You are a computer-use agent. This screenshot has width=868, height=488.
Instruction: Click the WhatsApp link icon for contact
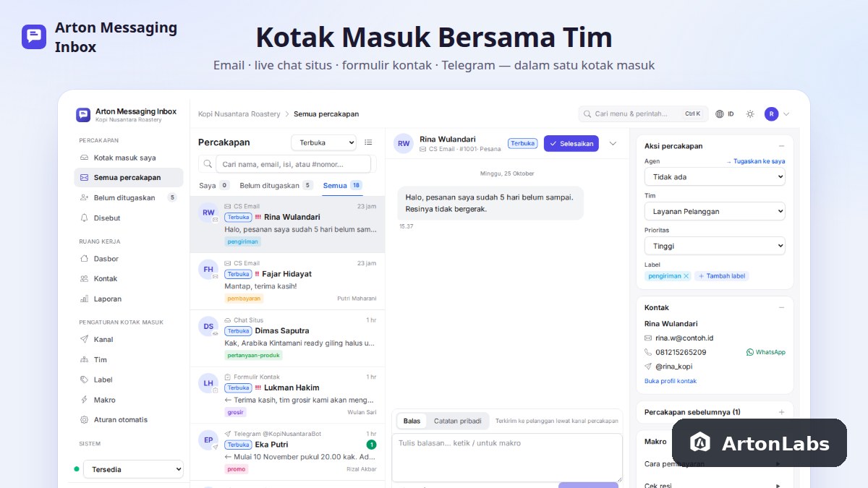pyautogui.click(x=750, y=352)
